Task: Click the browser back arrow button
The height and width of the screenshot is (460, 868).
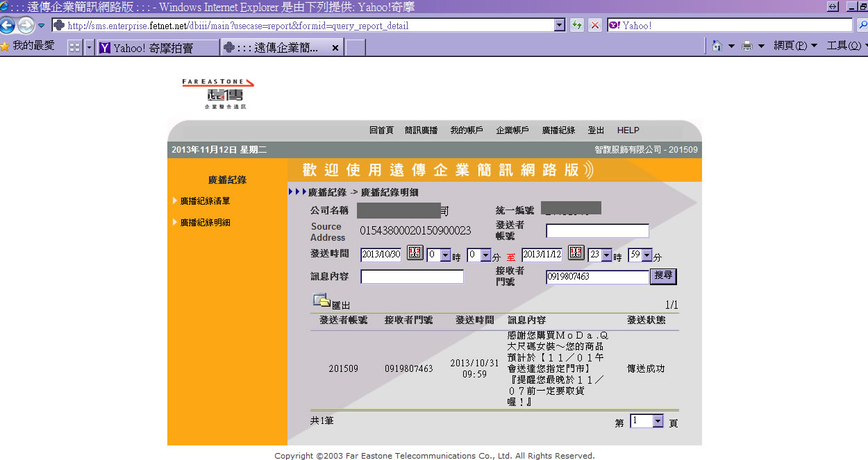Action: 8,26
